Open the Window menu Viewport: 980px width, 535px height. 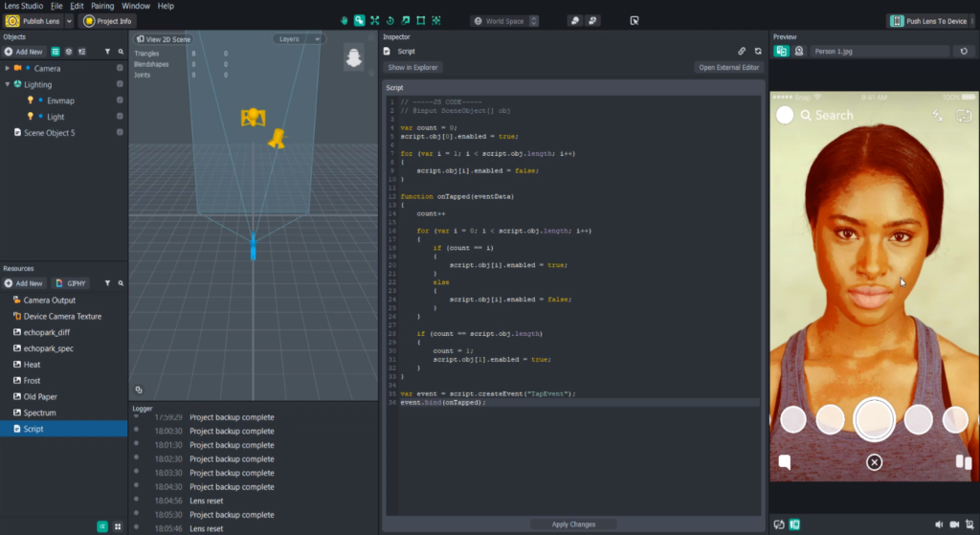click(x=136, y=6)
